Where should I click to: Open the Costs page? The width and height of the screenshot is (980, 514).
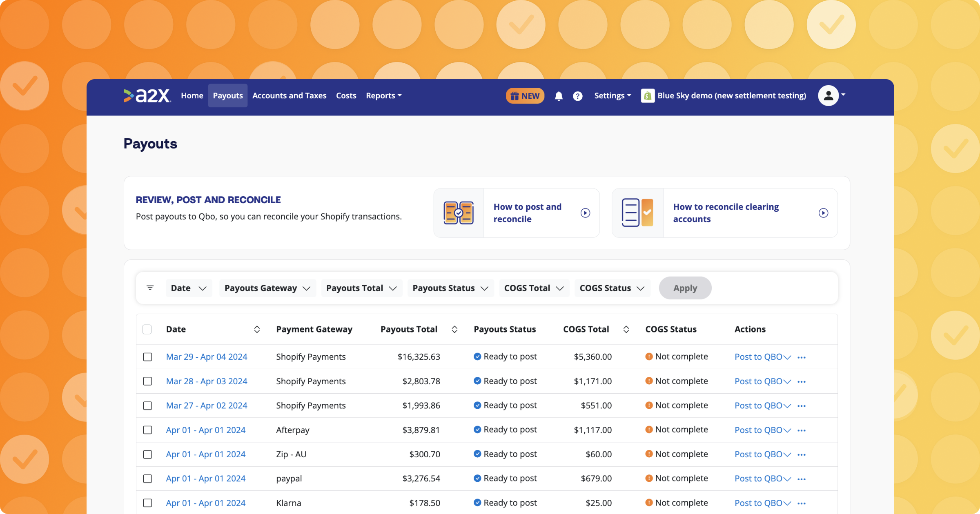click(x=346, y=95)
